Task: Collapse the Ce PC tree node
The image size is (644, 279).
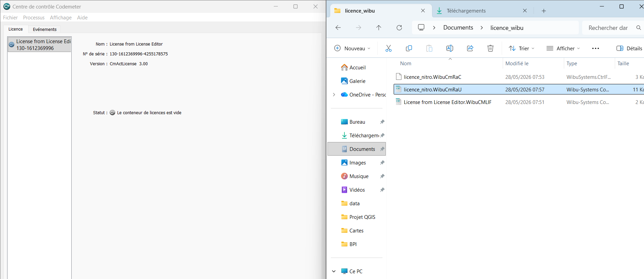Action: pos(334,271)
